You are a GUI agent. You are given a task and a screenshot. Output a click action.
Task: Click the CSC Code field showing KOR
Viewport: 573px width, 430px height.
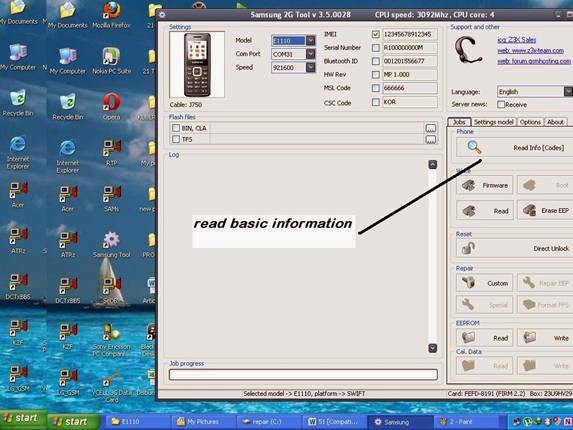(409, 102)
